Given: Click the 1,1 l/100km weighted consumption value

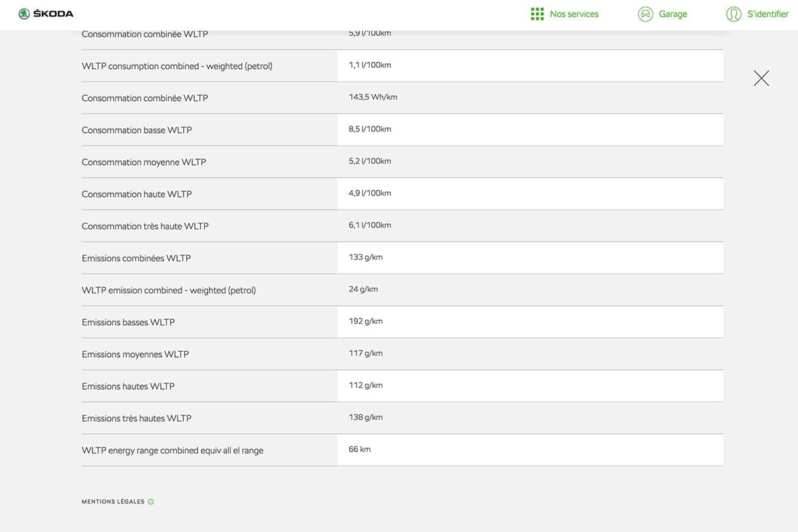Looking at the screenshot, I should pyautogui.click(x=369, y=65).
